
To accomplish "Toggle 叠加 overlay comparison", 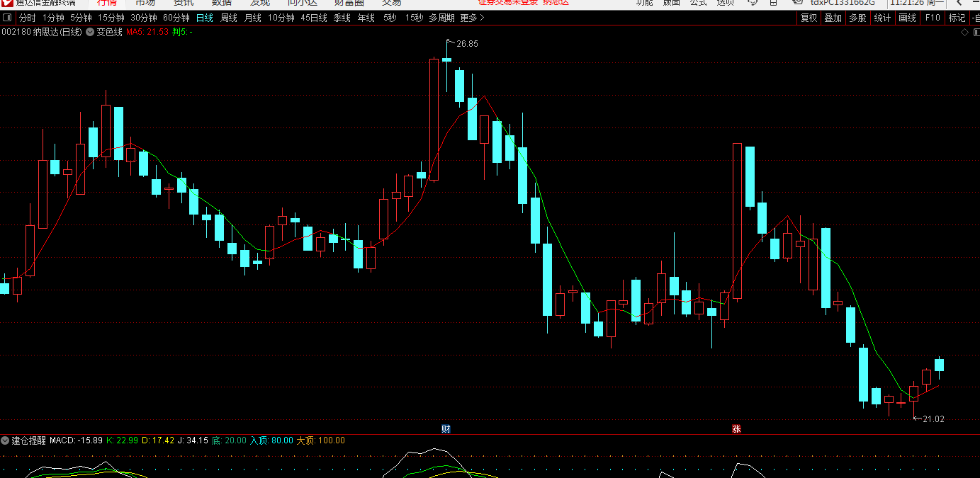I will [x=833, y=18].
